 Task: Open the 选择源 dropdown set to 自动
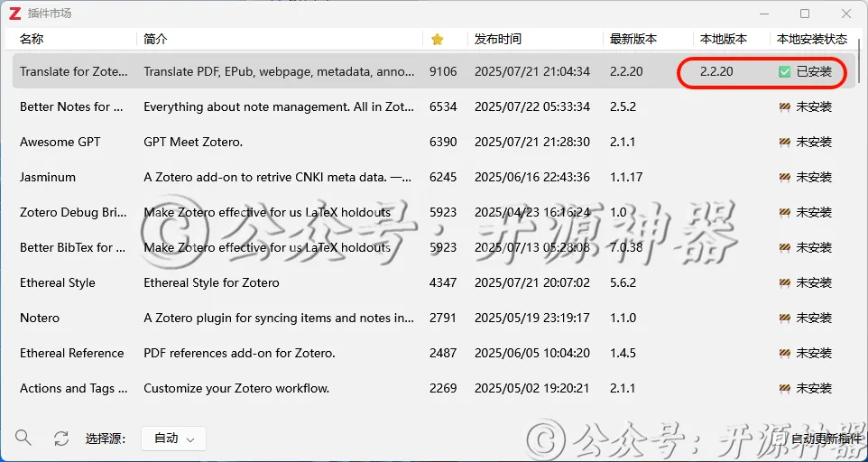(174, 439)
